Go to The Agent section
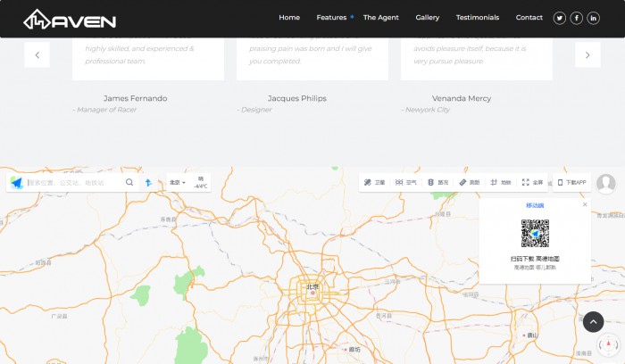This screenshot has width=625, height=364. coord(380,18)
